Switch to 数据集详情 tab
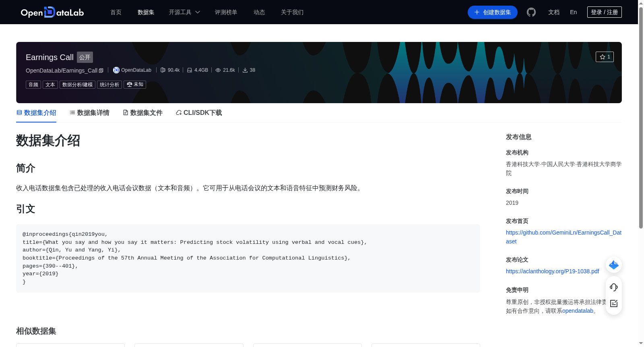Screen dimensions: 644x347 (x=89, y=113)
